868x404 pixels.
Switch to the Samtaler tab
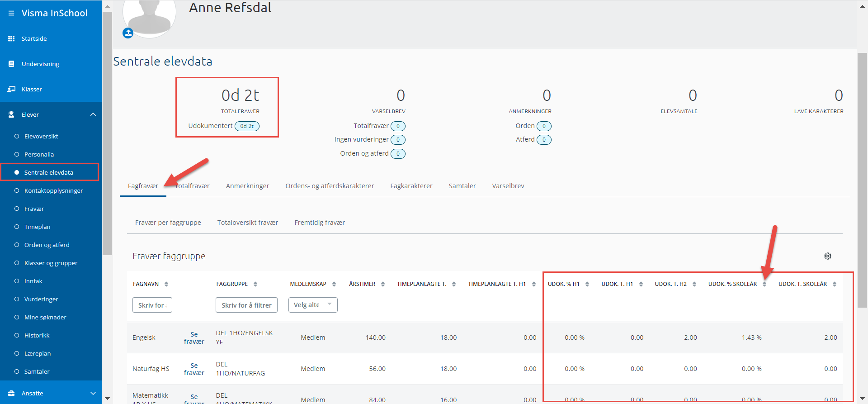(x=462, y=186)
